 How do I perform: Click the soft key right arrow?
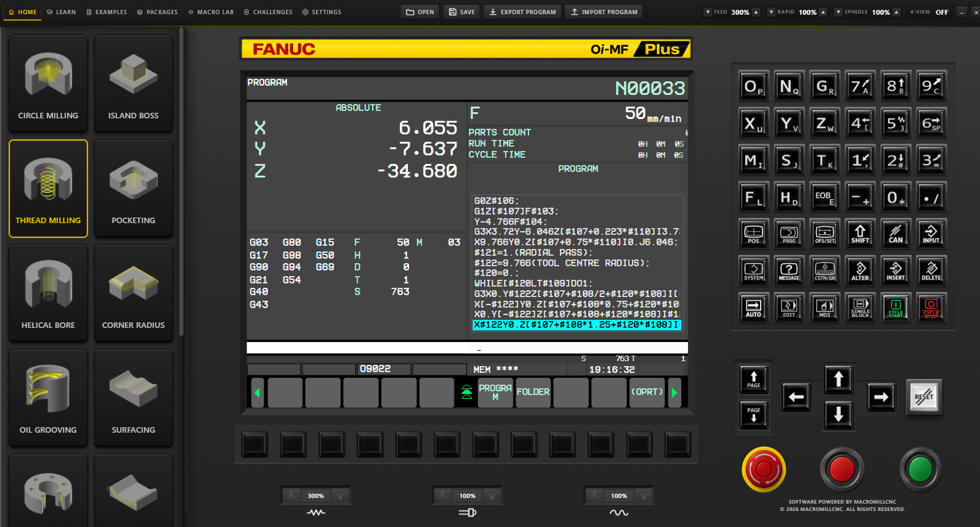click(674, 393)
